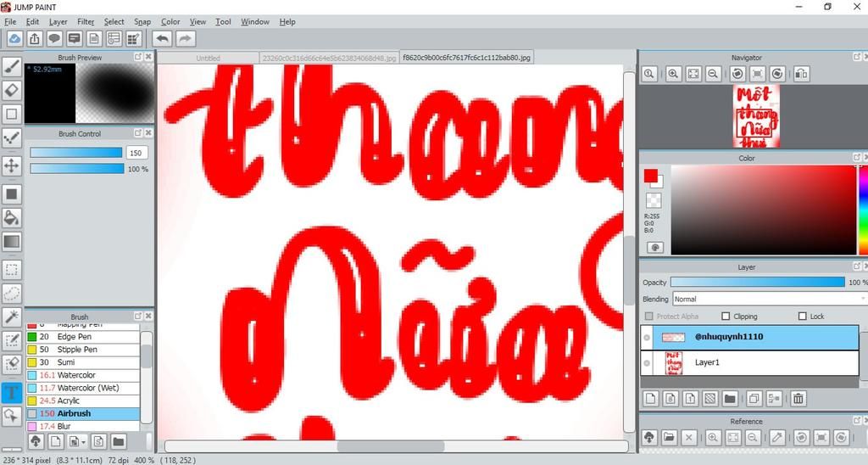Click download brush from cloud icon

click(36, 442)
